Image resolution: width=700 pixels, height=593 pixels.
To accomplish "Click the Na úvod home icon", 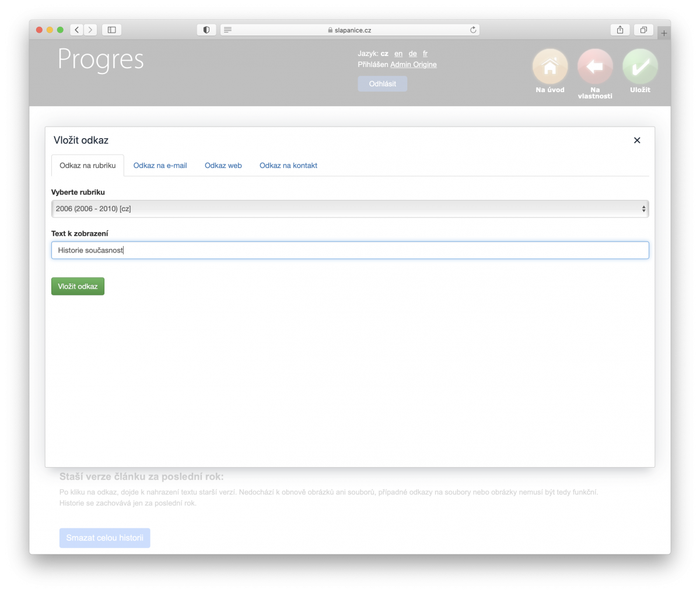I will point(550,67).
